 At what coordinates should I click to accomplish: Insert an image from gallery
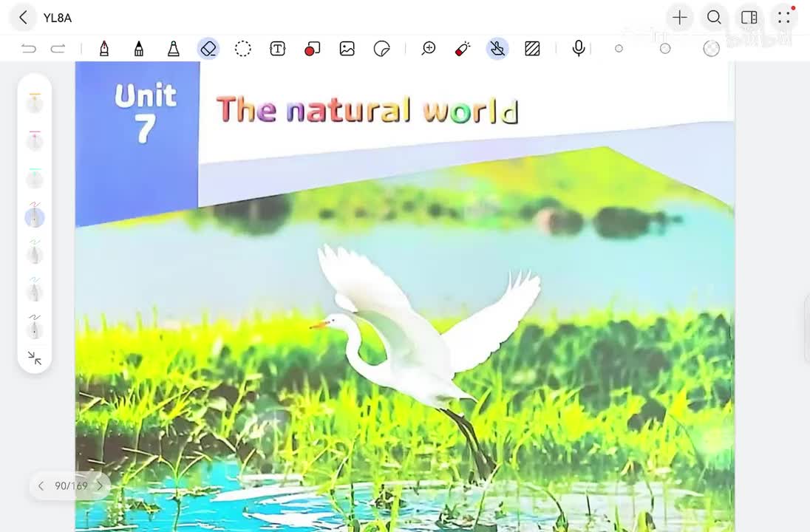coord(347,49)
